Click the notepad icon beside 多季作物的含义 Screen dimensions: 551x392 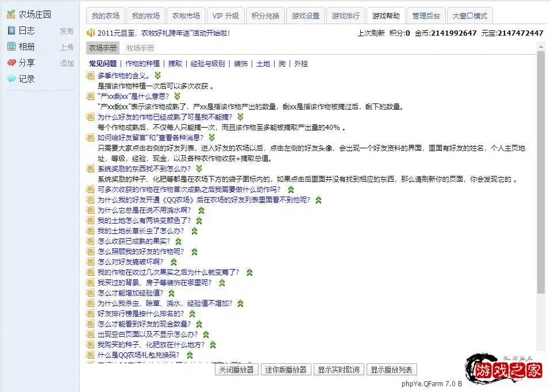(90, 75)
